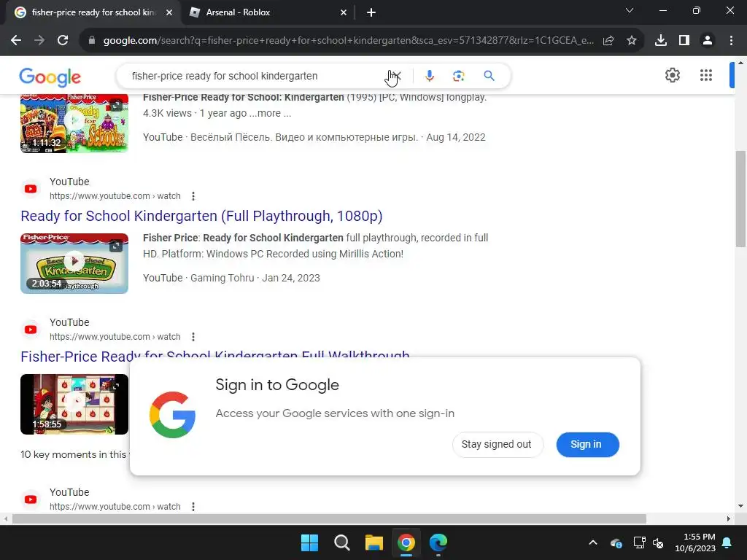Open File Explorer from taskbar
Screen dimensions: 747x560
374,542
